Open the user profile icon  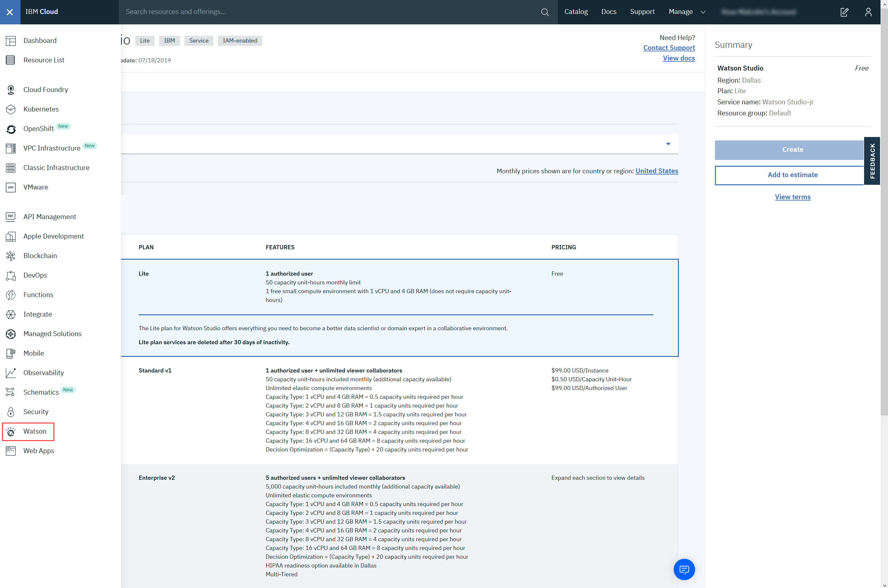[868, 12]
